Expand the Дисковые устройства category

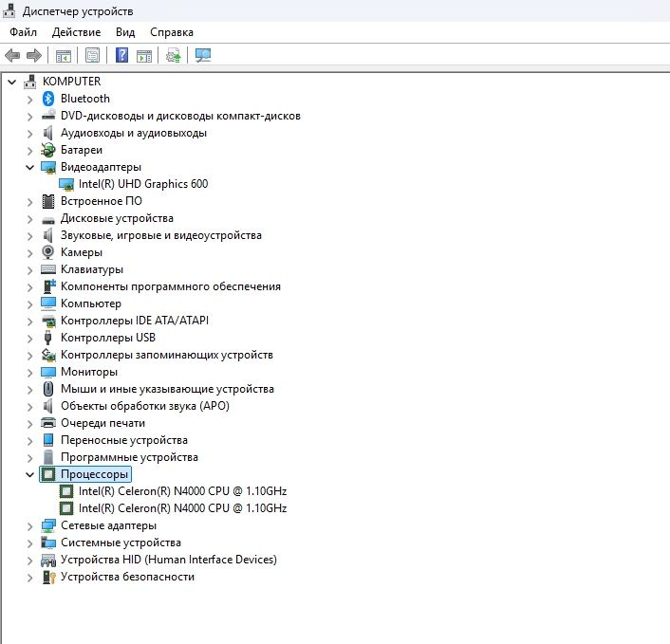(29, 219)
